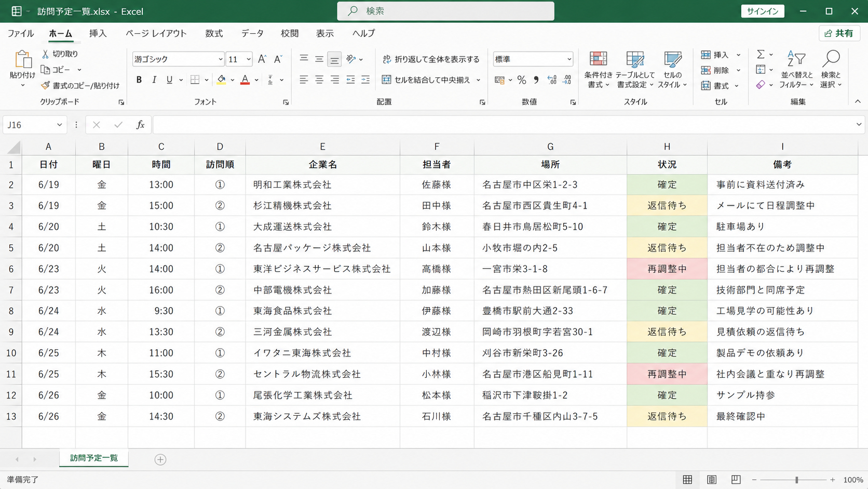Screen dimensions: 868x489
Task: Expand the Name Box dropdown arrow
Action: [59, 125]
